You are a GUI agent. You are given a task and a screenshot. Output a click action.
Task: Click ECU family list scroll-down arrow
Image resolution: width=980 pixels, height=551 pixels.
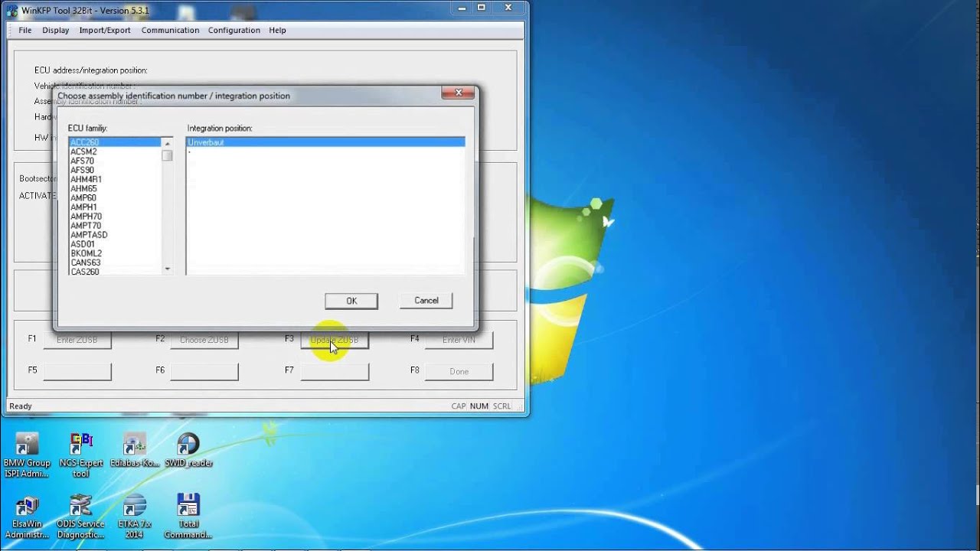click(167, 269)
